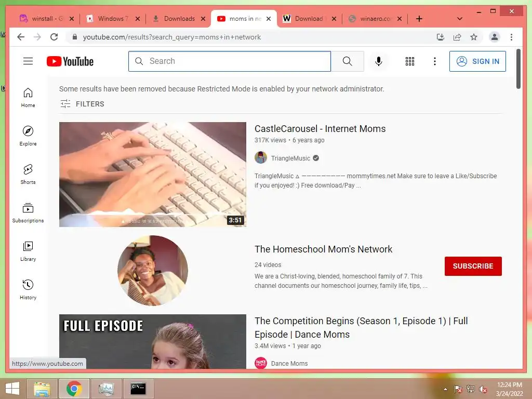Click the browser forward arrow
The width and height of the screenshot is (532, 399).
point(37,37)
